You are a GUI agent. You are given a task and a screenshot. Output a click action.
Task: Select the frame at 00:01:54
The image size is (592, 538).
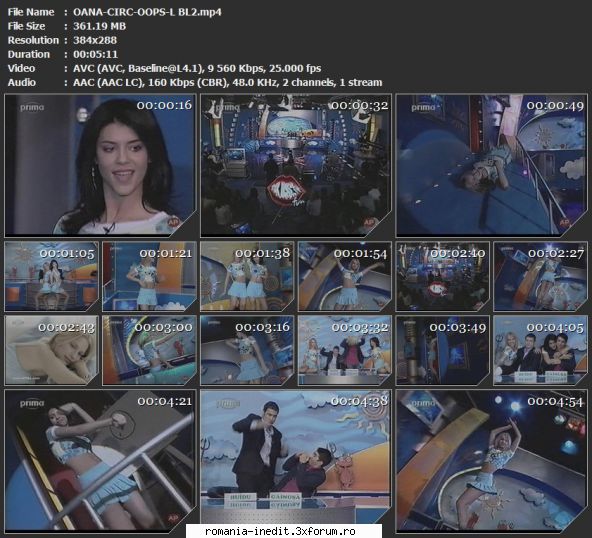(x=345, y=276)
